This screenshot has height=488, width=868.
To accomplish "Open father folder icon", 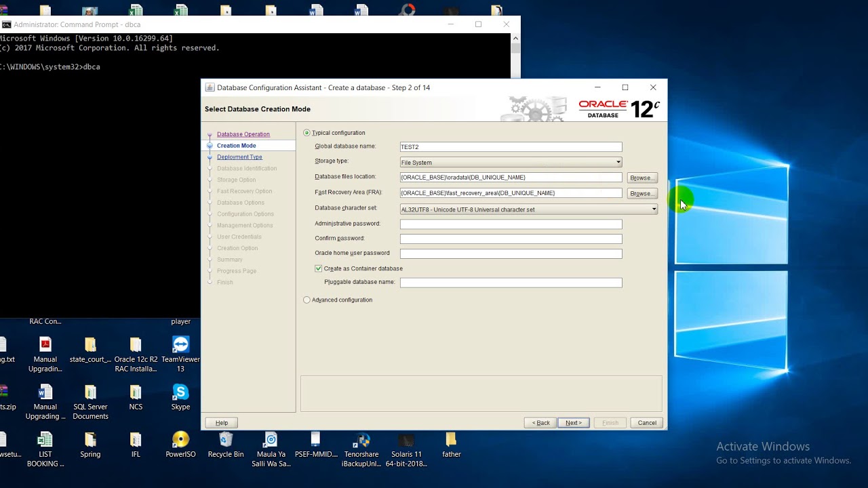I will (x=452, y=445).
